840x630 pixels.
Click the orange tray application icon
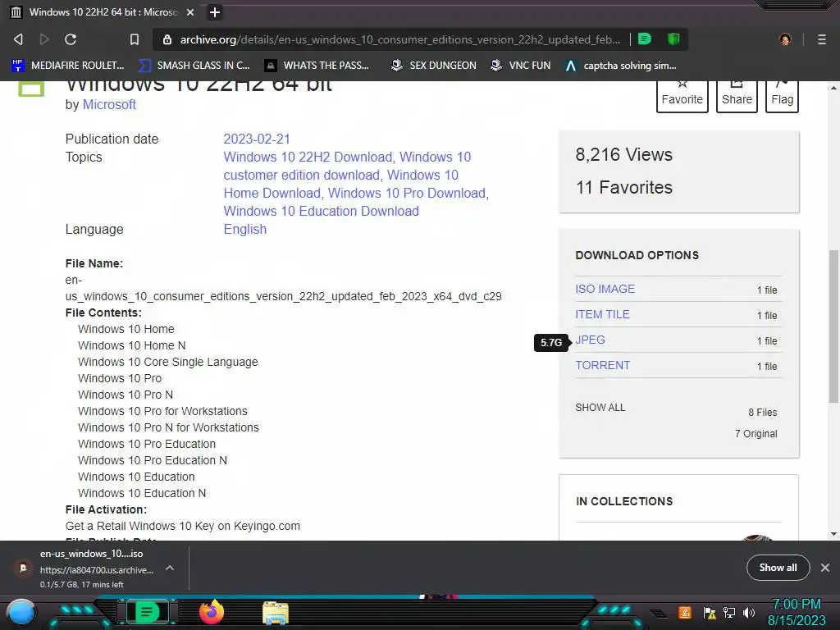tap(685, 612)
